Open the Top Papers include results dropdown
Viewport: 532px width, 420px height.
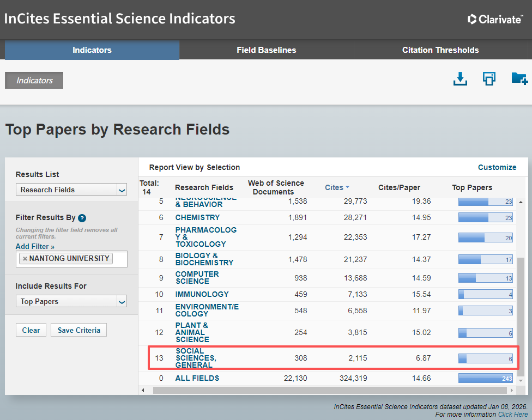(71, 301)
